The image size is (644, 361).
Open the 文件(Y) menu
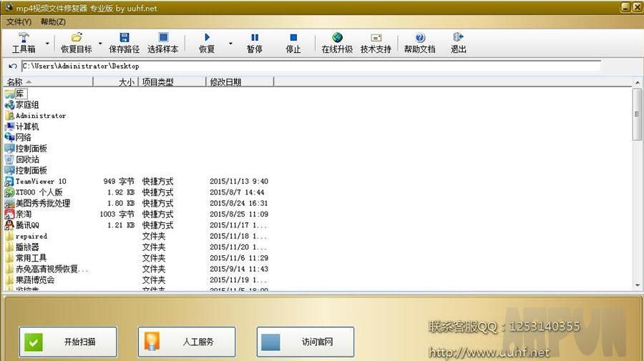[19, 21]
